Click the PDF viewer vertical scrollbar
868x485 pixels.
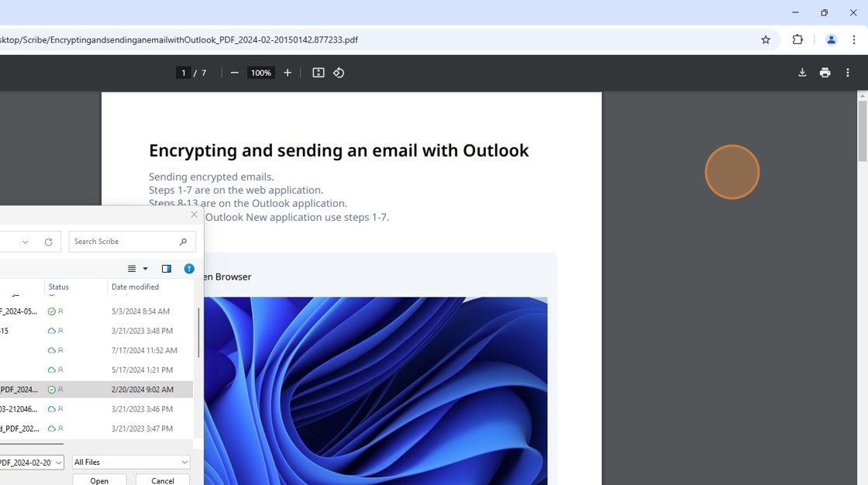(x=863, y=130)
